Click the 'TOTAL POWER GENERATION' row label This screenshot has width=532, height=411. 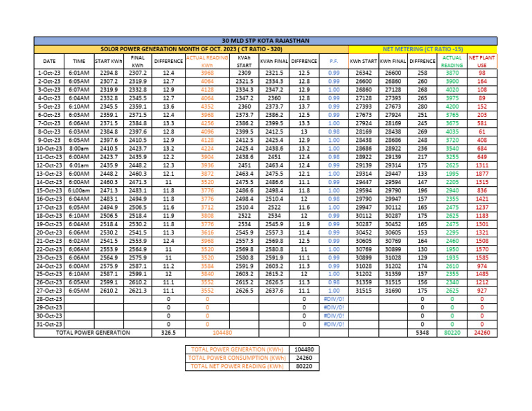[93, 333]
